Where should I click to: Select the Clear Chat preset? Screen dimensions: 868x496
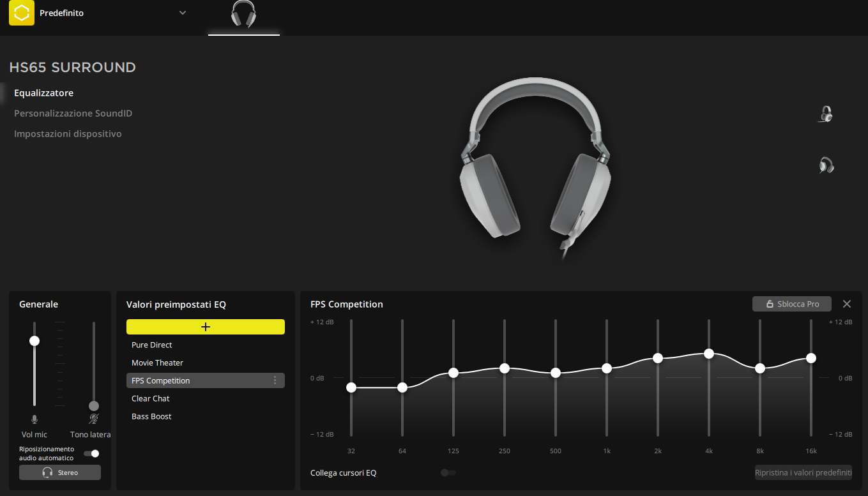click(206, 398)
